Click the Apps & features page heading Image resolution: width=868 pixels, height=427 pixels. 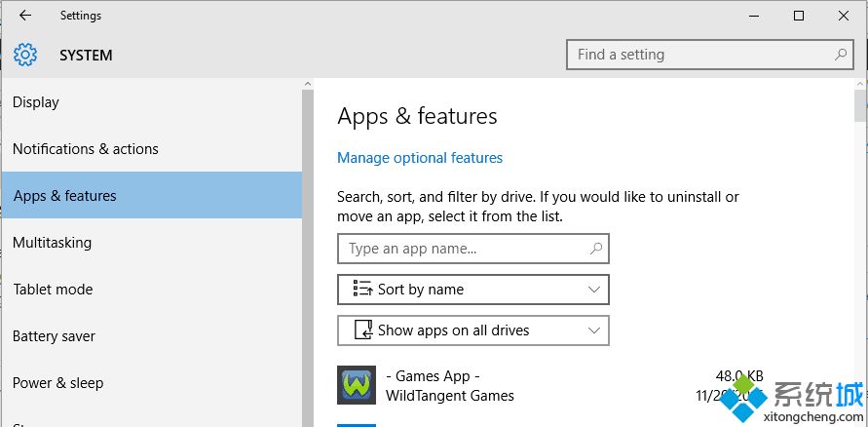tap(417, 116)
